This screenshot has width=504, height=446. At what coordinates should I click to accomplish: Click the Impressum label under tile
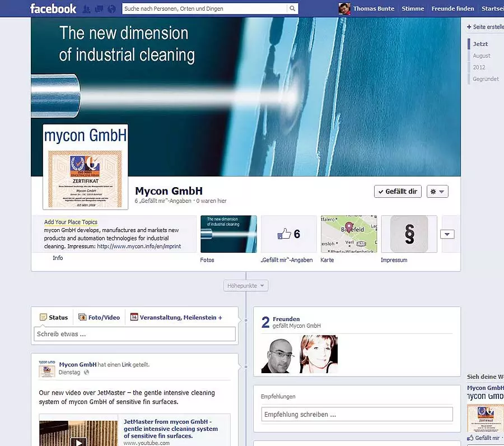pos(394,260)
